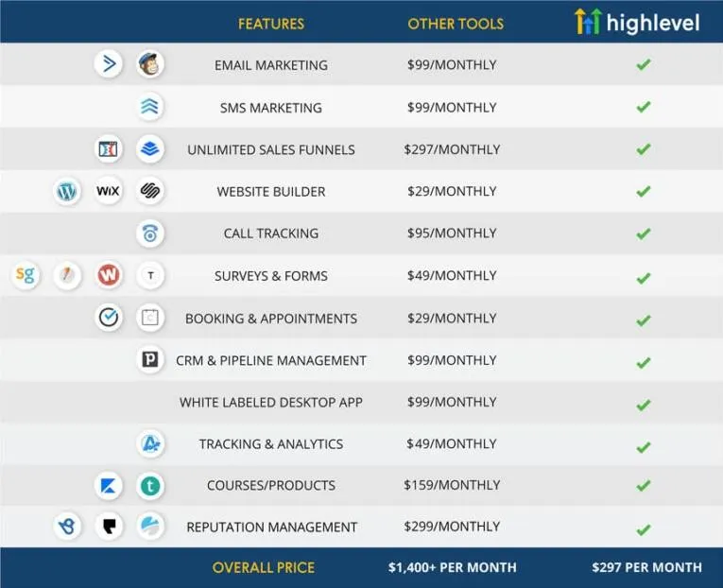Click the green checkmark for Call Tracking
This screenshot has height=588, width=723.
644,233
